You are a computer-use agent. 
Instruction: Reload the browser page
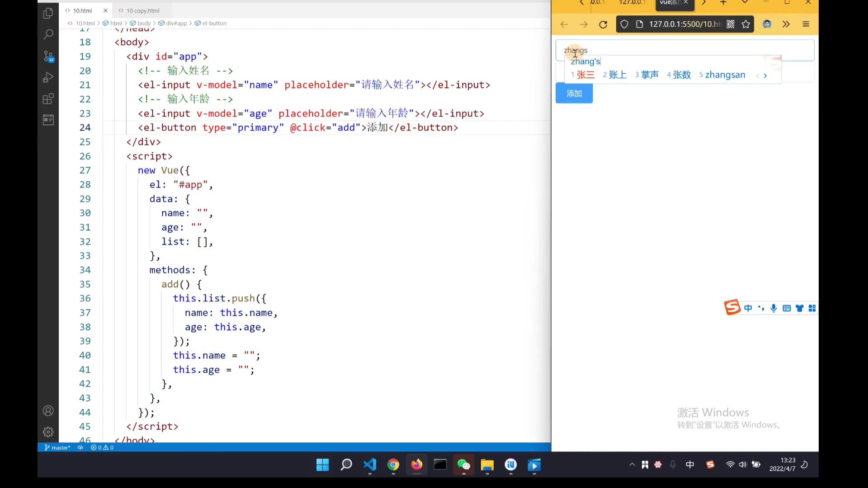pos(603,24)
